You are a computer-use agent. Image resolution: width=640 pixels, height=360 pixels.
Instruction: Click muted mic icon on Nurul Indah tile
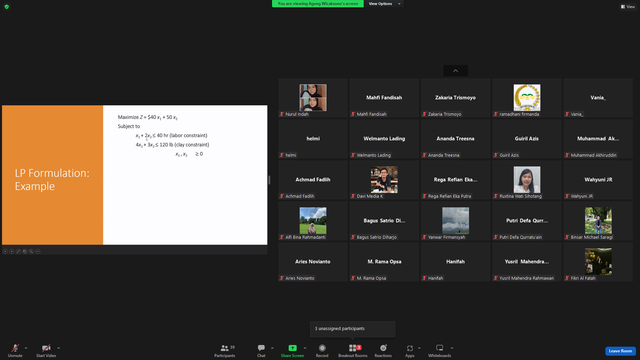point(282,114)
